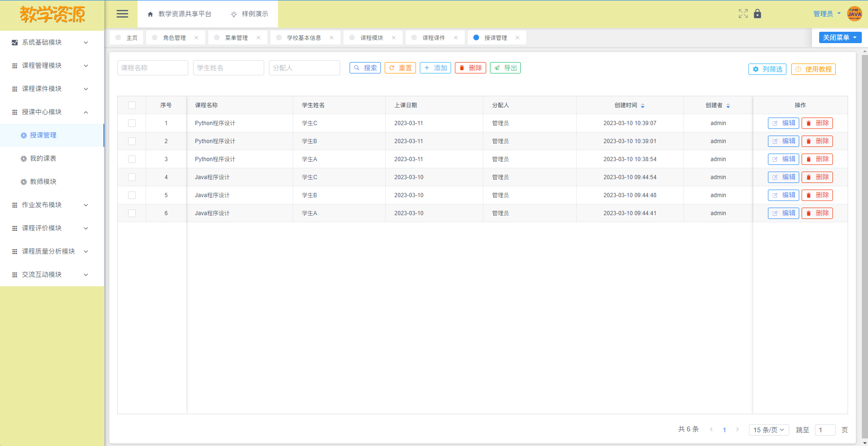Viewport: 868px width, 446px height.
Task: Sort table by 创建者 column arrows
Action: (728, 106)
